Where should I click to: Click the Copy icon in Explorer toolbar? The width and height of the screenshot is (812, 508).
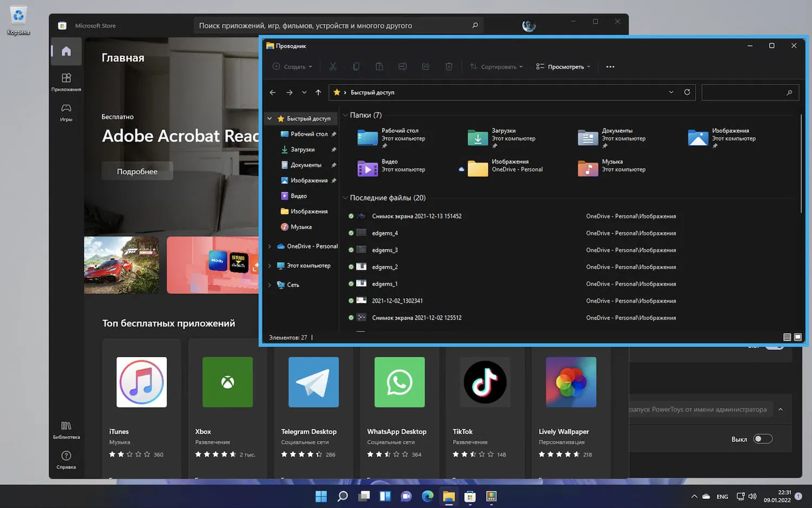(356, 67)
